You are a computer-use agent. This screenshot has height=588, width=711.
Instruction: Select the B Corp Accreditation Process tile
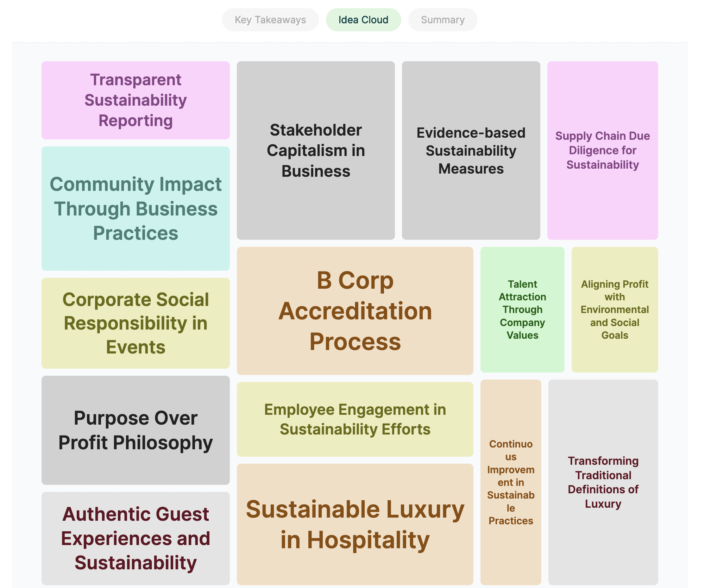(x=355, y=311)
